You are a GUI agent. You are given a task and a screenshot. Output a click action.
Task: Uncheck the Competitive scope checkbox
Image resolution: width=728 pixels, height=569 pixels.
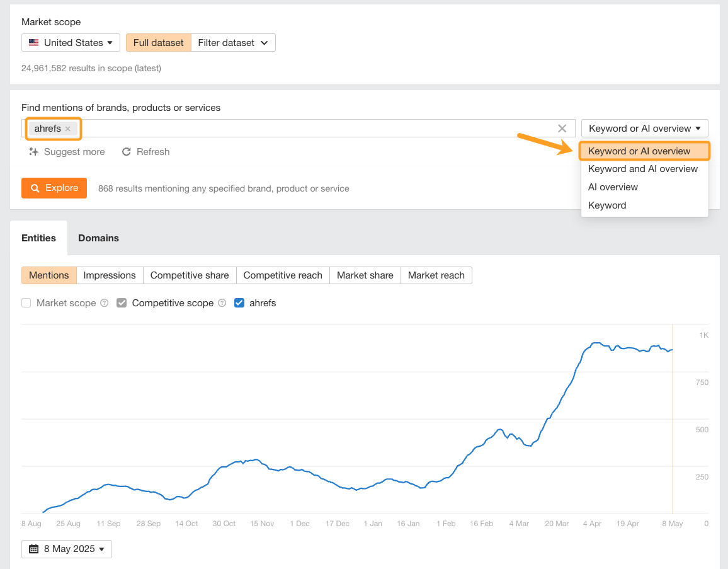pos(121,302)
